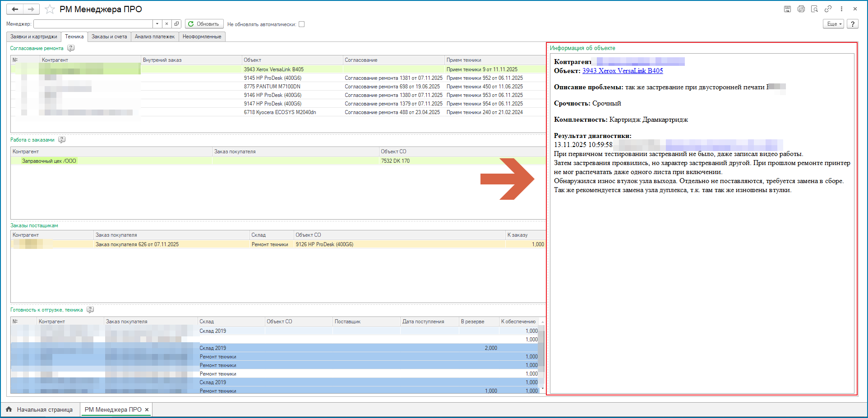Click inside the Менеджер input field
The image size is (868, 418).
[x=93, y=24]
